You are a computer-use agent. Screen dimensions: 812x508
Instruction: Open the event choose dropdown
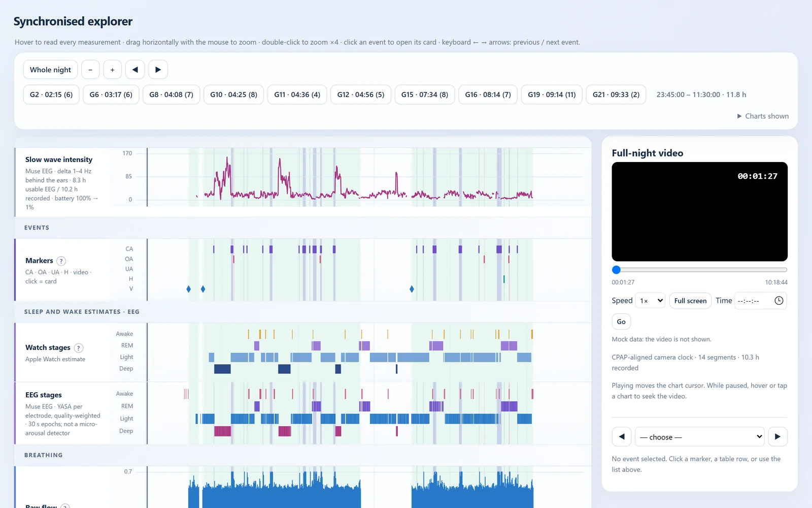click(x=699, y=437)
